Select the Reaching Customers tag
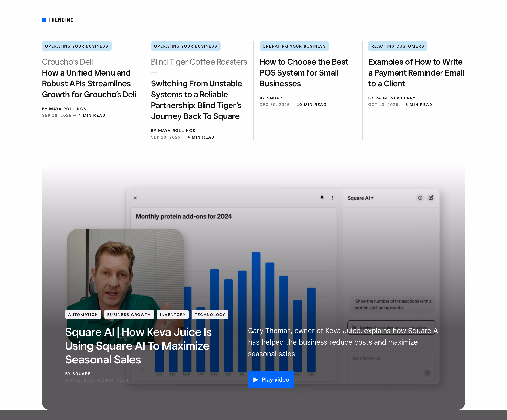The height and width of the screenshot is (420, 507). [398, 46]
